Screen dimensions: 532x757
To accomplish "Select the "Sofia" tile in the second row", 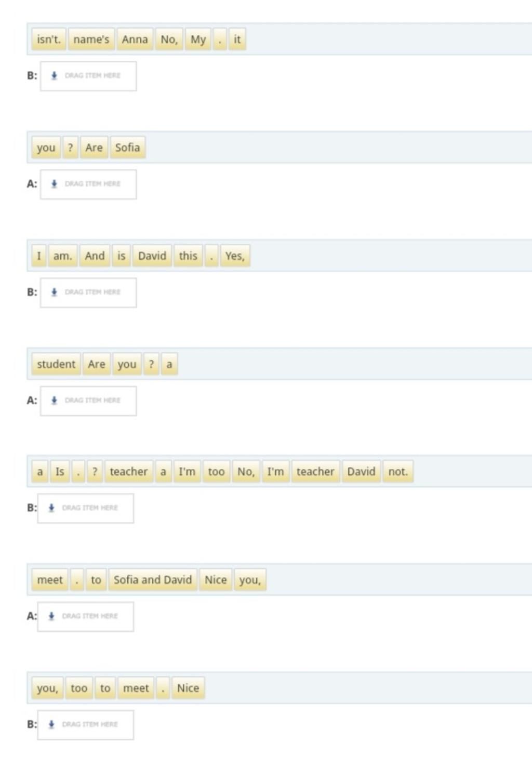I will [128, 148].
